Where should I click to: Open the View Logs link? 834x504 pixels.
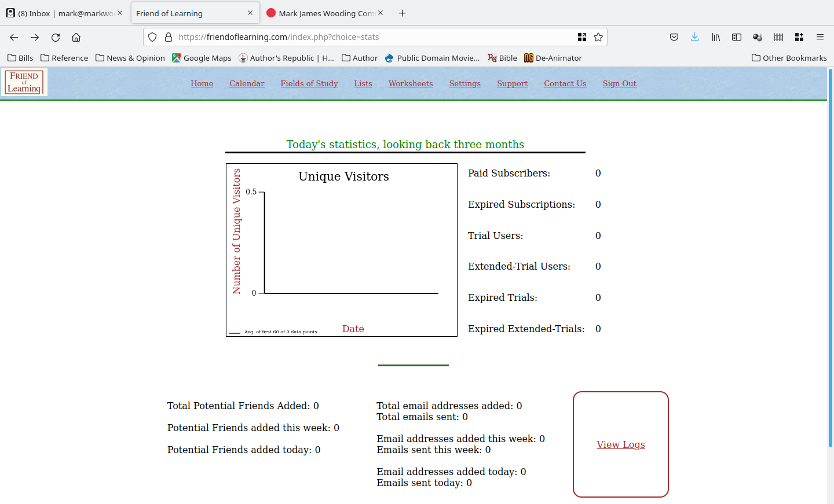coord(621,444)
